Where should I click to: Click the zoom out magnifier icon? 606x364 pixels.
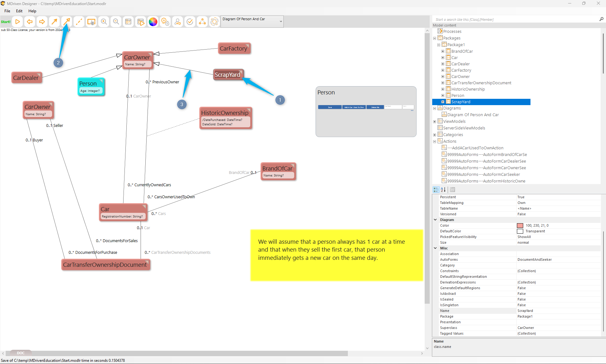(116, 22)
